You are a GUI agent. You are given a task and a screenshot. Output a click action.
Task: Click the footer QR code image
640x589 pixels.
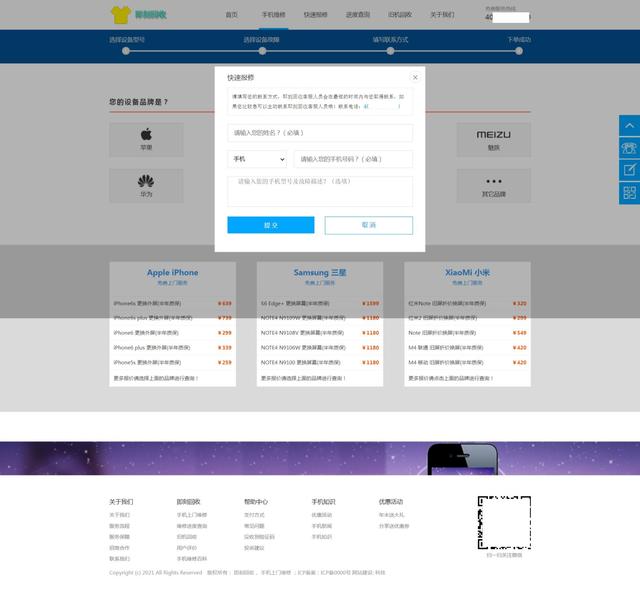[504, 522]
